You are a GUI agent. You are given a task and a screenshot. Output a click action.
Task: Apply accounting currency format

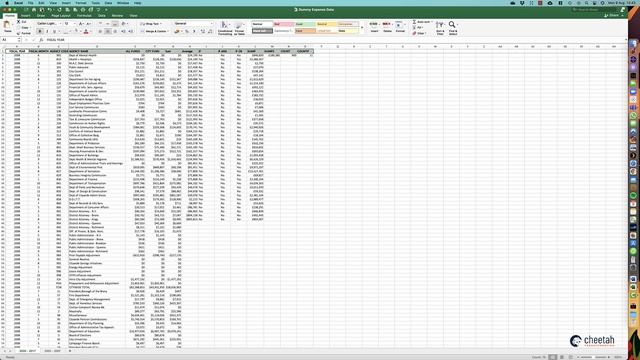178,31
